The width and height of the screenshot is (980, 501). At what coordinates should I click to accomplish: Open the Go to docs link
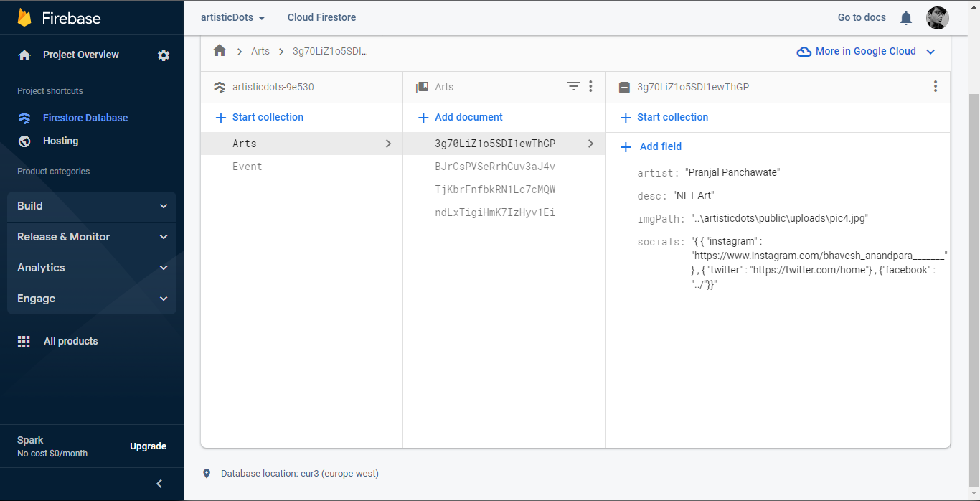861,17
